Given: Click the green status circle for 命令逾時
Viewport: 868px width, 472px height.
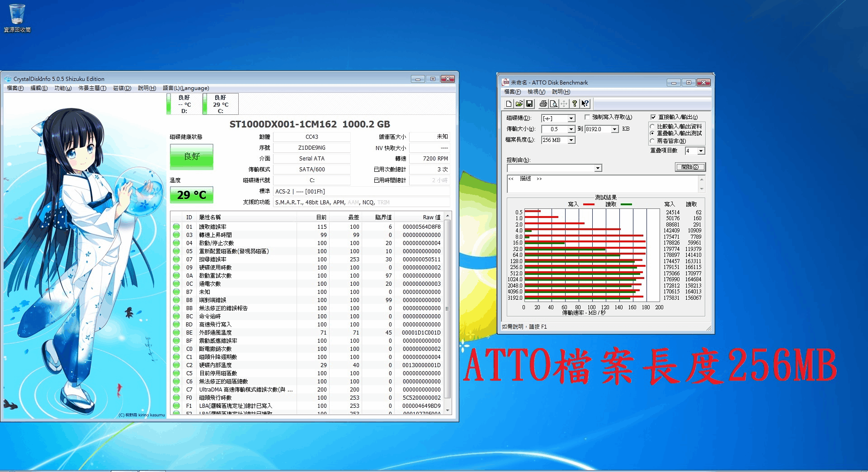Looking at the screenshot, I should pyautogui.click(x=176, y=316).
